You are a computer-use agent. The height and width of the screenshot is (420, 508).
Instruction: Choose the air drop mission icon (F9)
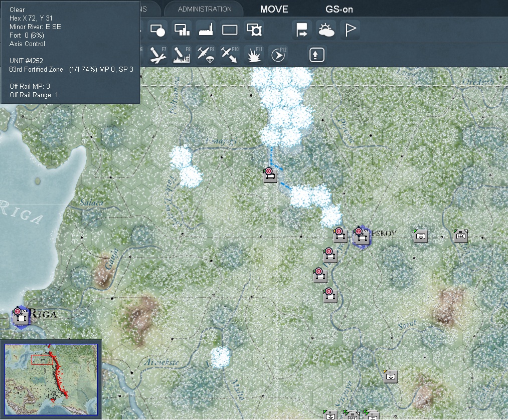pos(206,55)
